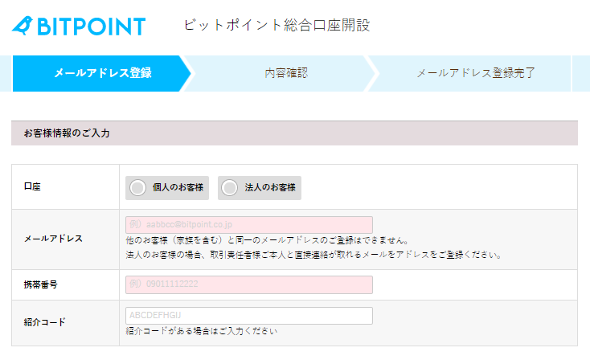Focus the メールアドレス email input field
The image size is (590, 364).
click(249, 224)
